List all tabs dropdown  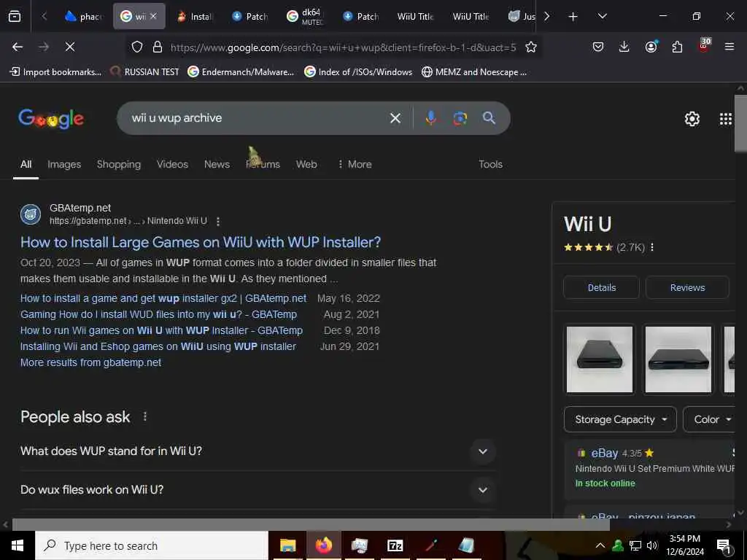tap(602, 16)
